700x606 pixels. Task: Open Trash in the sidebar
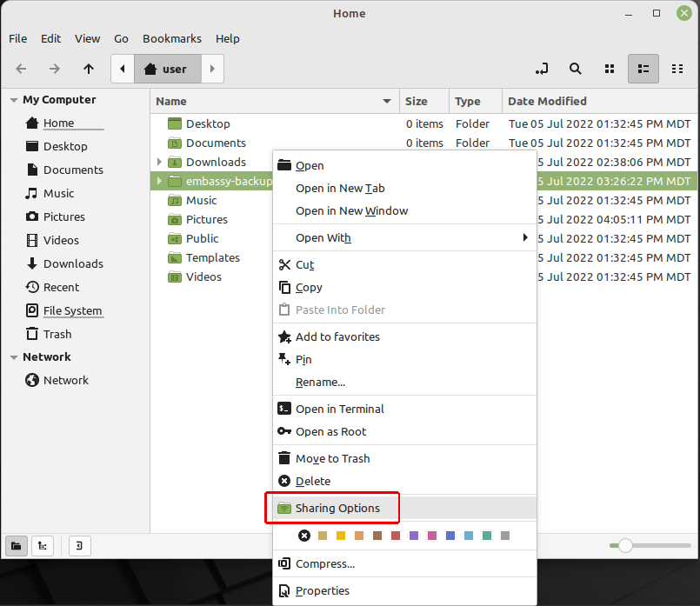(x=57, y=334)
